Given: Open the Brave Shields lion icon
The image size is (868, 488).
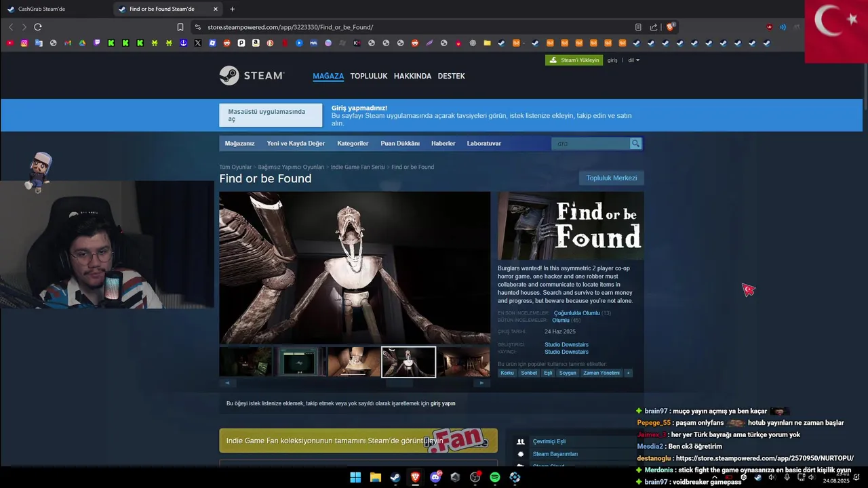Looking at the screenshot, I should coord(670,27).
